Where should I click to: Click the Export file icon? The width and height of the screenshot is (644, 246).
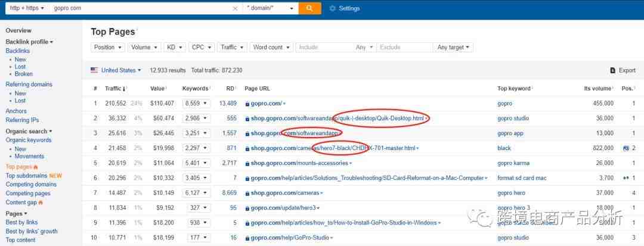[613, 70]
